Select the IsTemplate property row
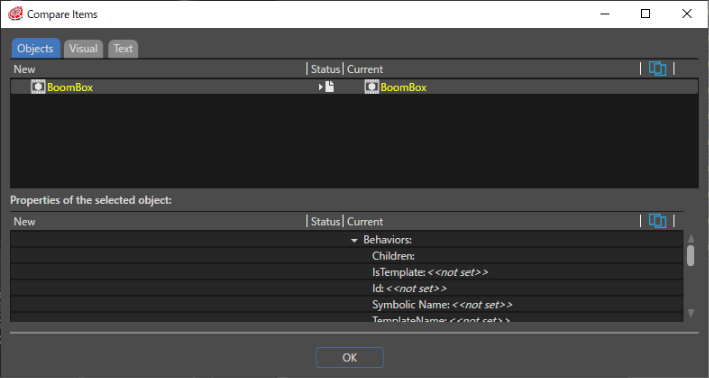Screen dimensions: 709x378 click(x=346, y=272)
